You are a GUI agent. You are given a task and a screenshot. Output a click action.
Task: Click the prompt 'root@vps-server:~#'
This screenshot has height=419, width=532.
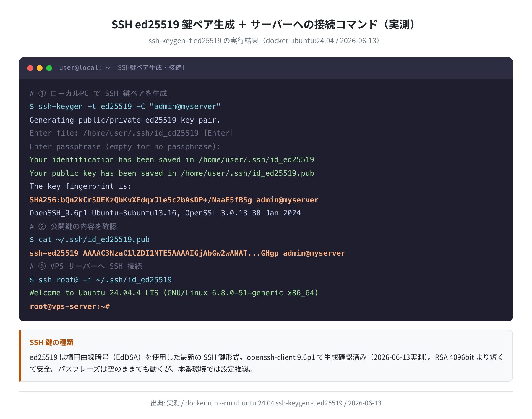[69, 306]
